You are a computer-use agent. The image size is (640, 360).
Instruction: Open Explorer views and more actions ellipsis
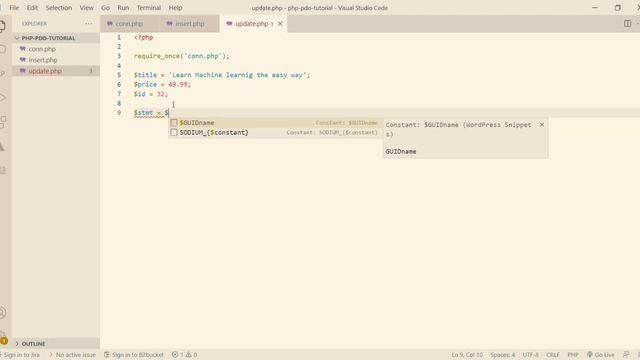click(89, 24)
